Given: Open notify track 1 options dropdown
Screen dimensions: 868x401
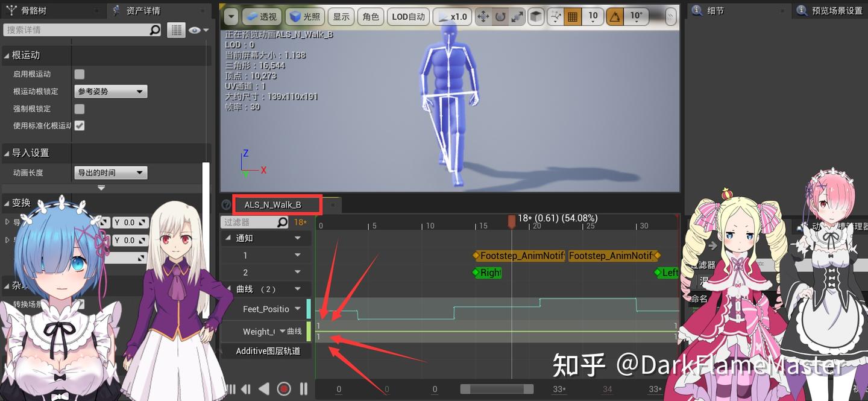Looking at the screenshot, I should click(298, 256).
